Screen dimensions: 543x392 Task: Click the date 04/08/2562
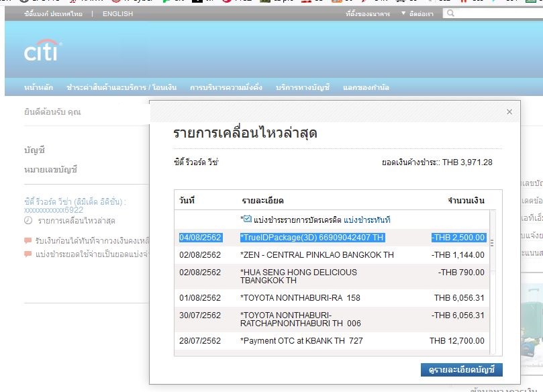[x=201, y=237]
